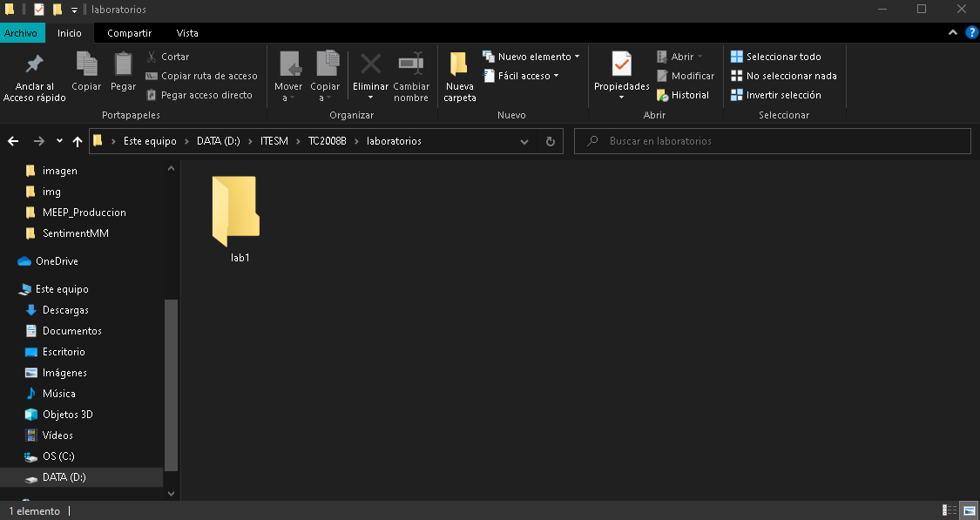The width and height of the screenshot is (980, 520).
Task: Click Seleccionar todo button
Action: pos(775,57)
